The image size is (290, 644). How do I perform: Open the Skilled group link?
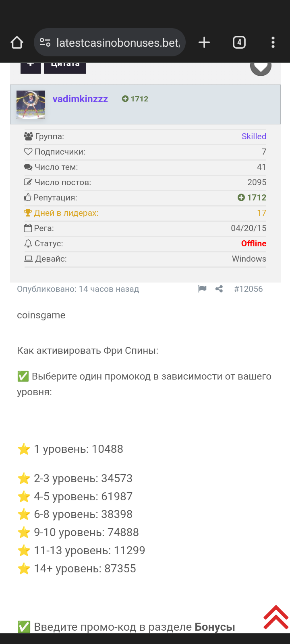254,136
